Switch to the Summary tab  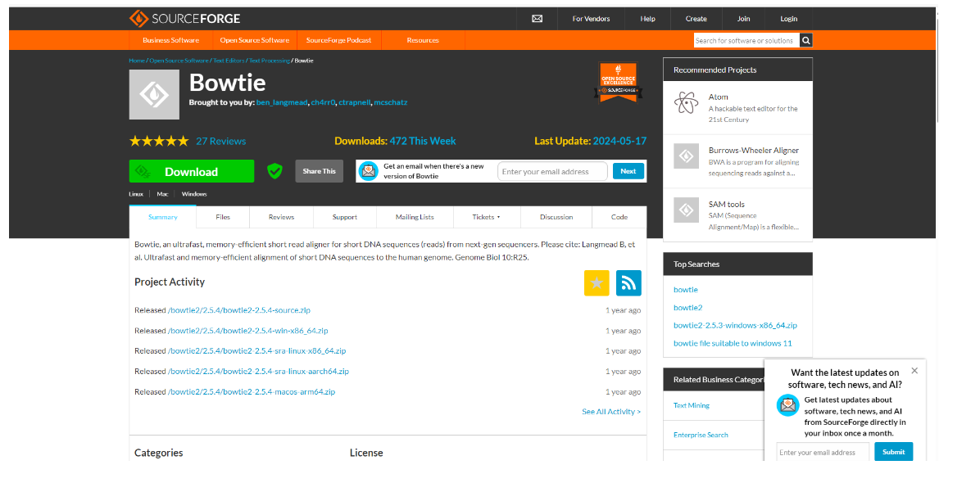(x=162, y=217)
